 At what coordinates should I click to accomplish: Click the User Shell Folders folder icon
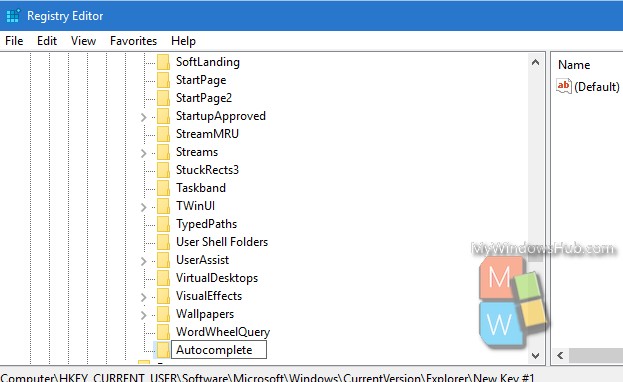point(163,242)
